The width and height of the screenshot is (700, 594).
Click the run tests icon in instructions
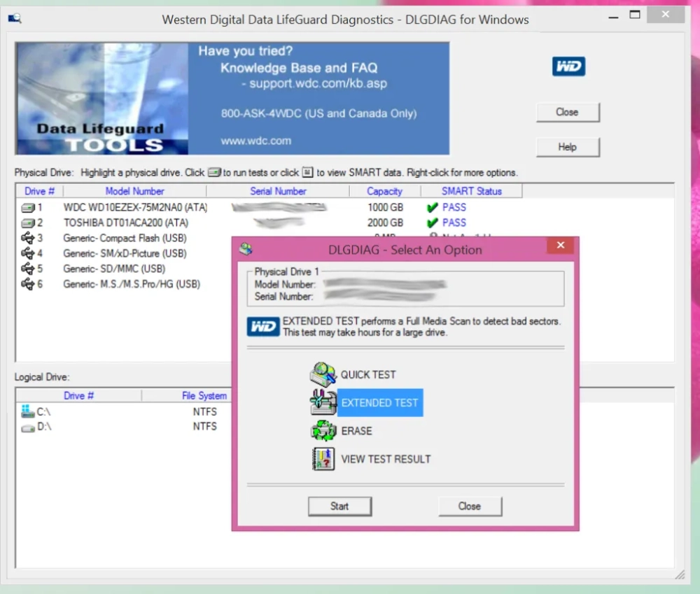pos(214,172)
